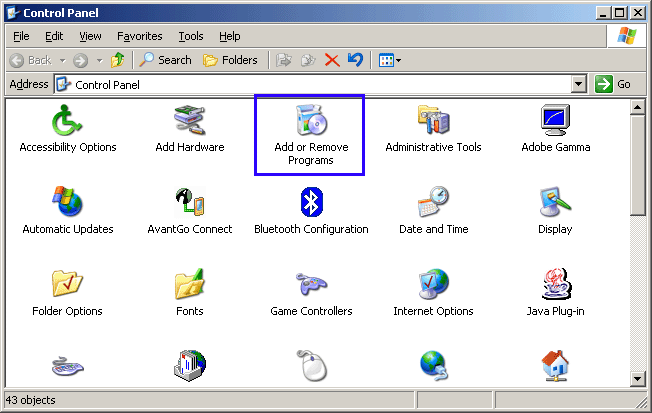
Task: Open the Favorites menu
Action: pos(140,37)
